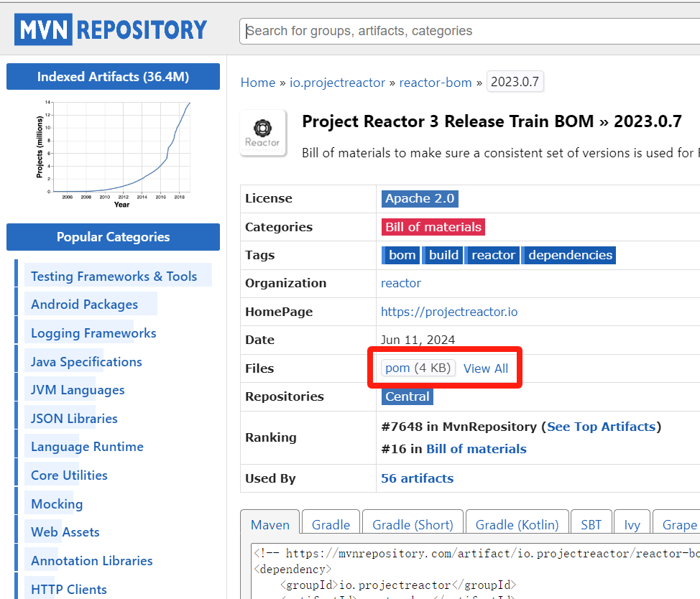Select the bom tag badge

tap(401, 255)
